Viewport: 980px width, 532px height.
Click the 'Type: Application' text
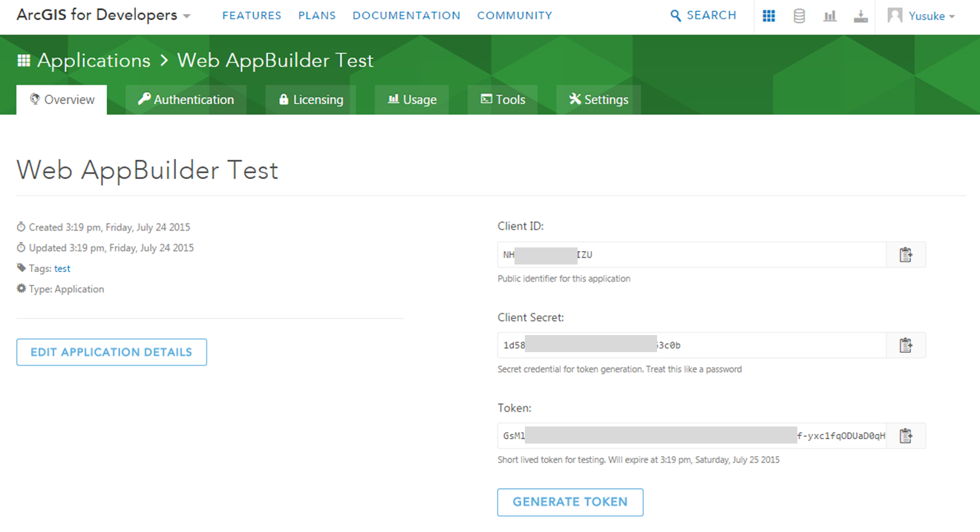pyautogui.click(x=66, y=289)
